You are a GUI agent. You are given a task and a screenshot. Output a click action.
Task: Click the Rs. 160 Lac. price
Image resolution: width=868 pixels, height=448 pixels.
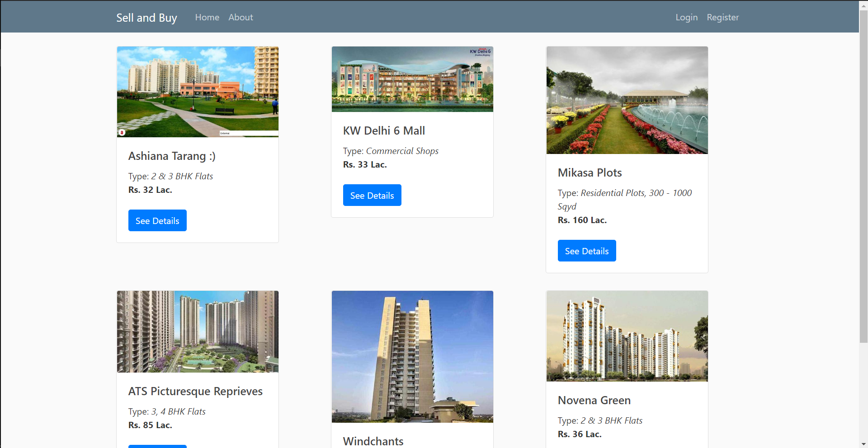coord(582,220)
